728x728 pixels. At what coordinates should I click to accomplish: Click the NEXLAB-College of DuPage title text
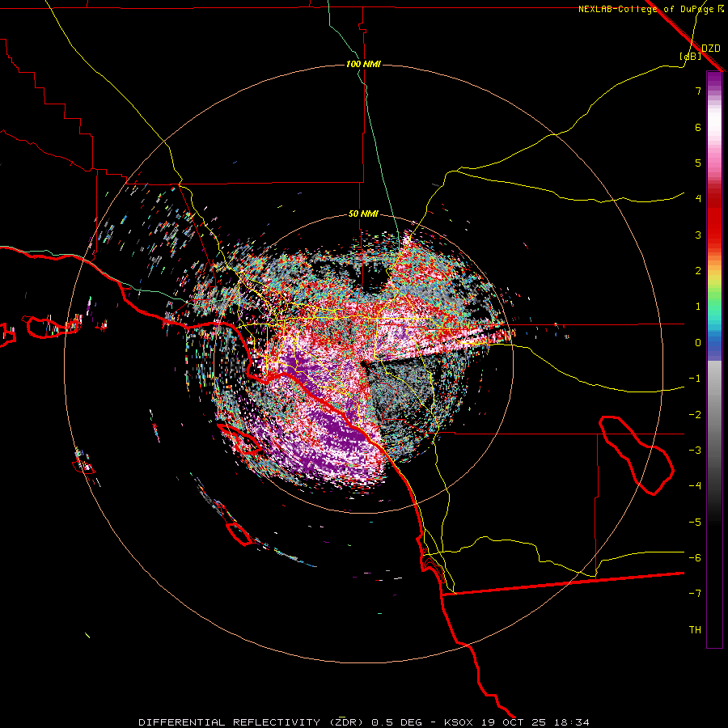tap(645, 9)
